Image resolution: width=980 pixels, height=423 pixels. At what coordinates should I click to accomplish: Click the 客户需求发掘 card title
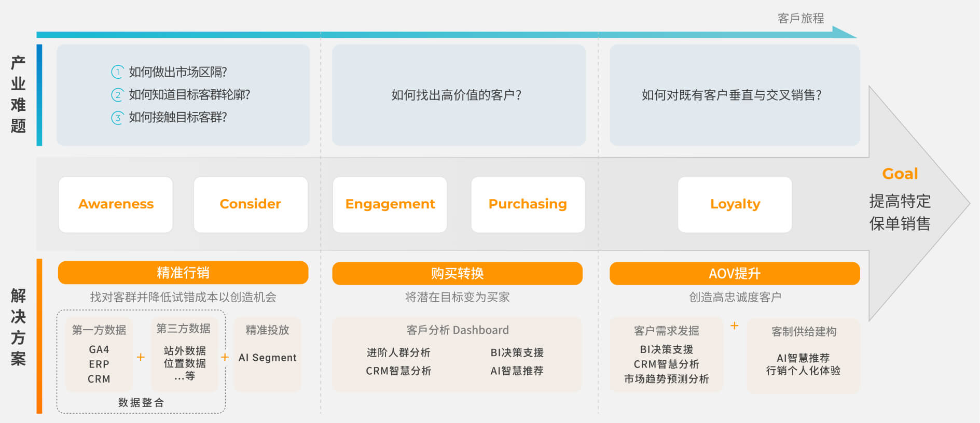click(x=667, y=331)
